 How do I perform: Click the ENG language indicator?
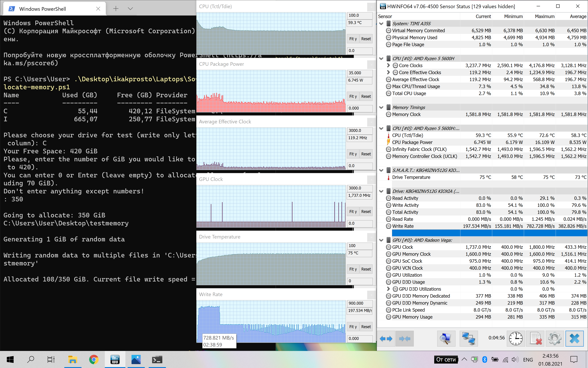click(528, 359)
